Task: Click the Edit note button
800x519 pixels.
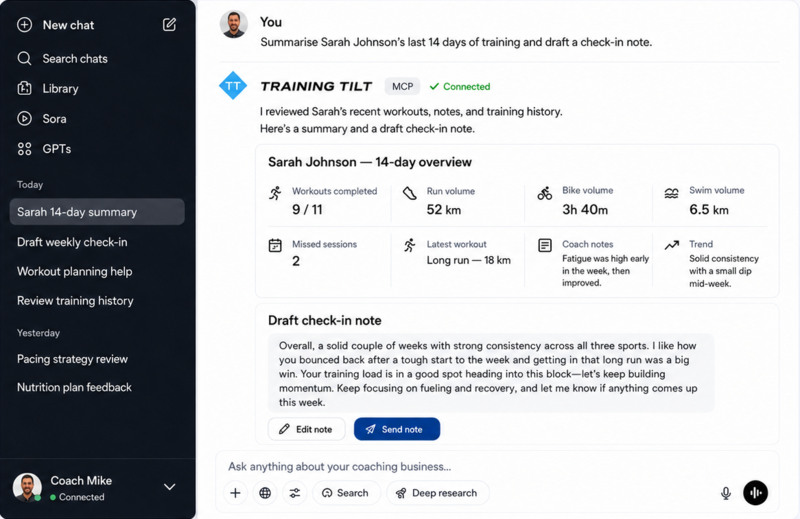Action: [x=306, y=429]
